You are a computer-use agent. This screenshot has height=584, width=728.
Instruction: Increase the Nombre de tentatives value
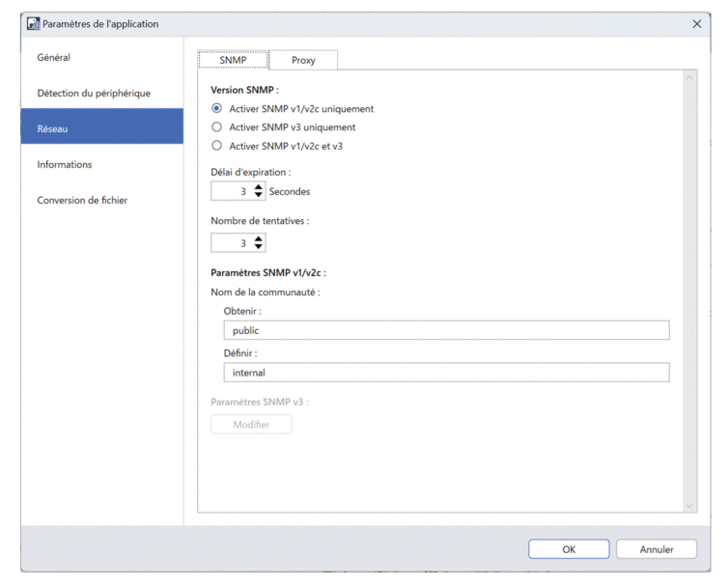(259, 238)
